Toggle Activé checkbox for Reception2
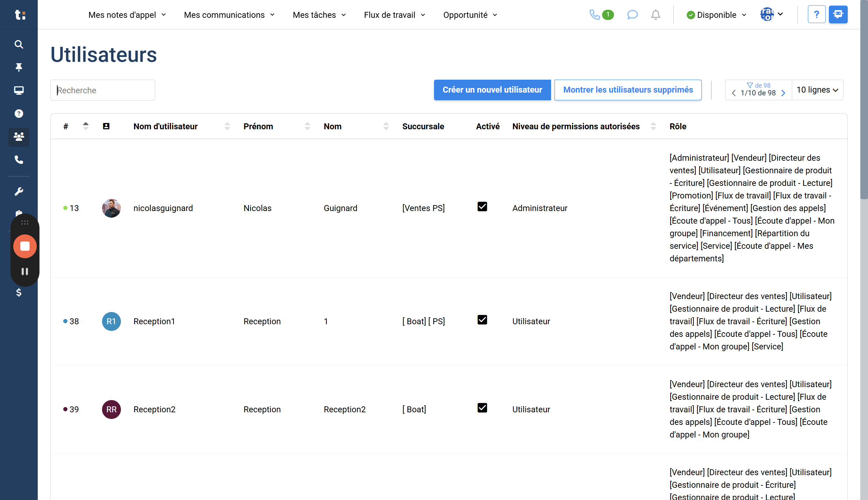This screenshot has height=500, width=868. tap(482, 408)
